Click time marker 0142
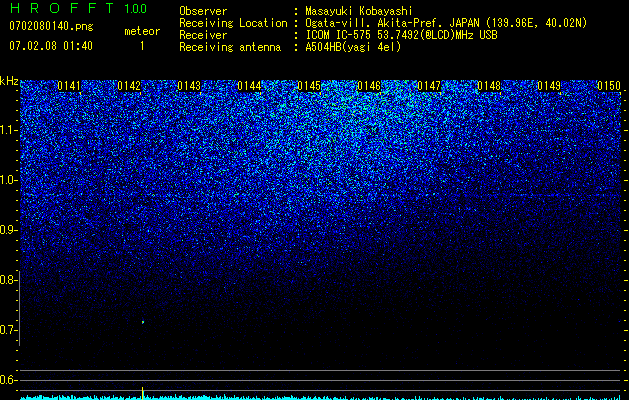 129,86
